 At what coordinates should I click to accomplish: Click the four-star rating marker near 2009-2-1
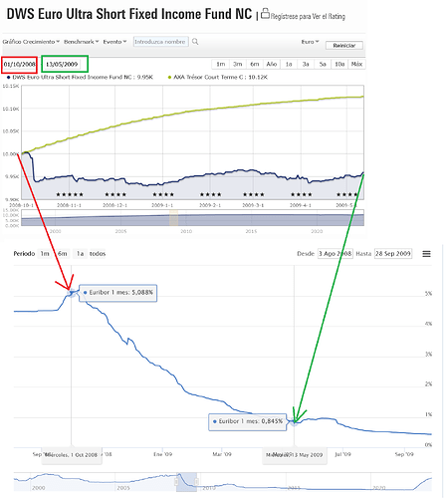pos(210,194)
